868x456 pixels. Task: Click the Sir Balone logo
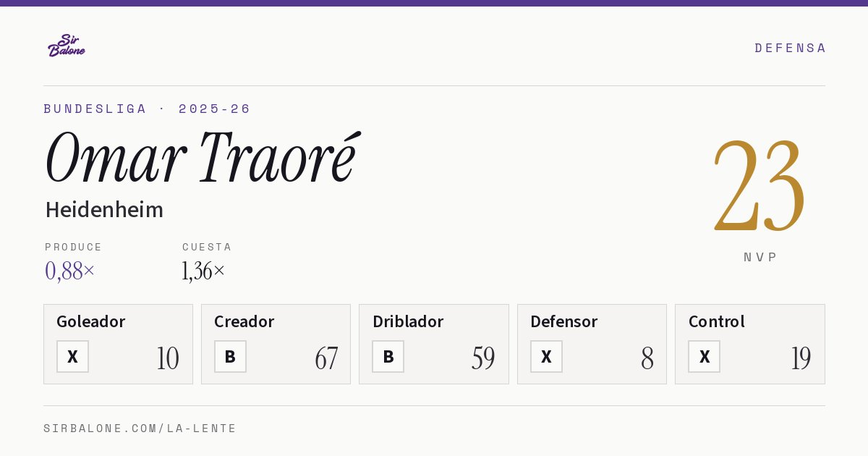tap(67, 46)
